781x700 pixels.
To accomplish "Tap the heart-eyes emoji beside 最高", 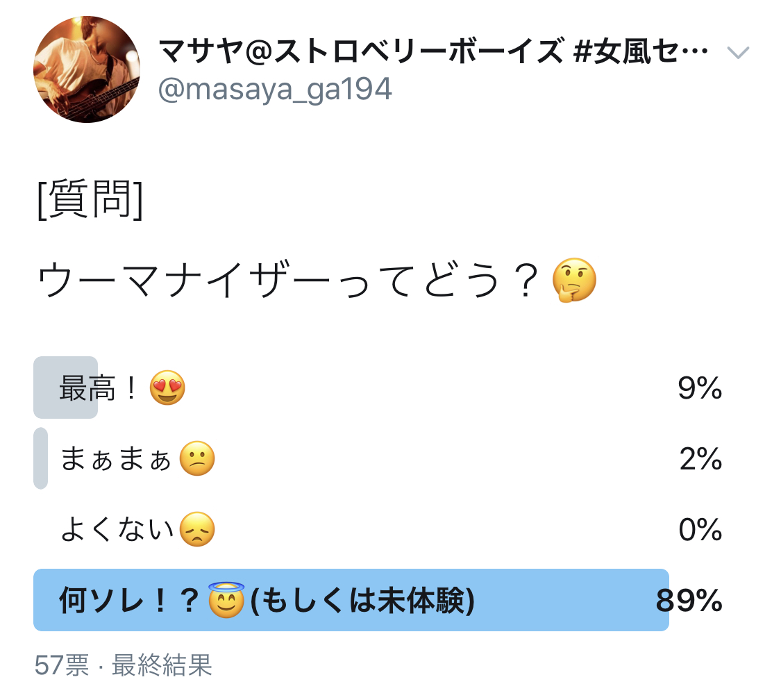I will 167,387.
